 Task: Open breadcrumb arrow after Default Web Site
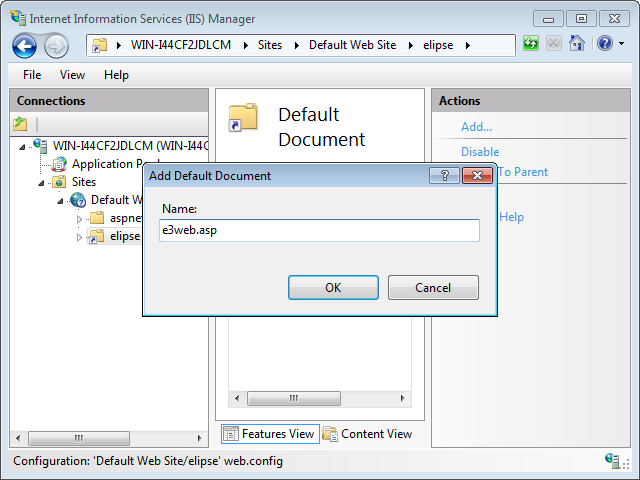[411, 45]
